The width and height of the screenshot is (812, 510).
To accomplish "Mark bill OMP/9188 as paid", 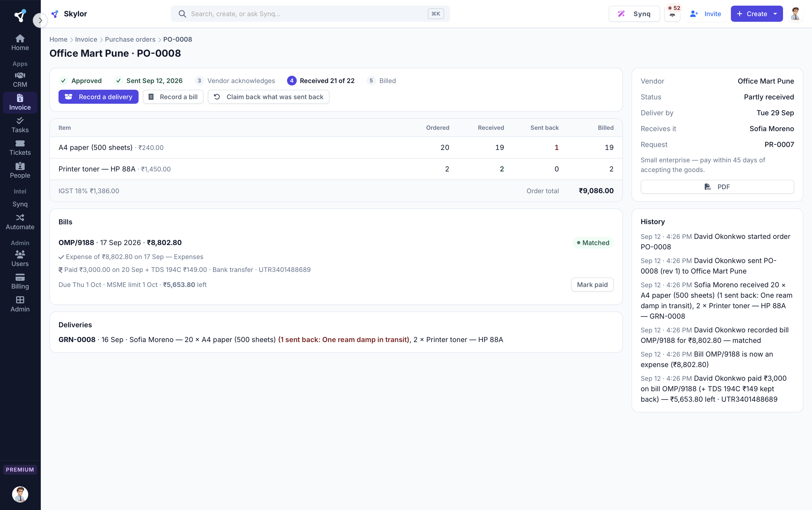I will 592,285.
